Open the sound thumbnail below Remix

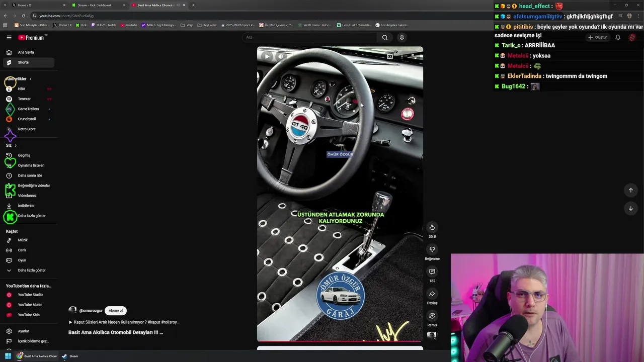432,335
